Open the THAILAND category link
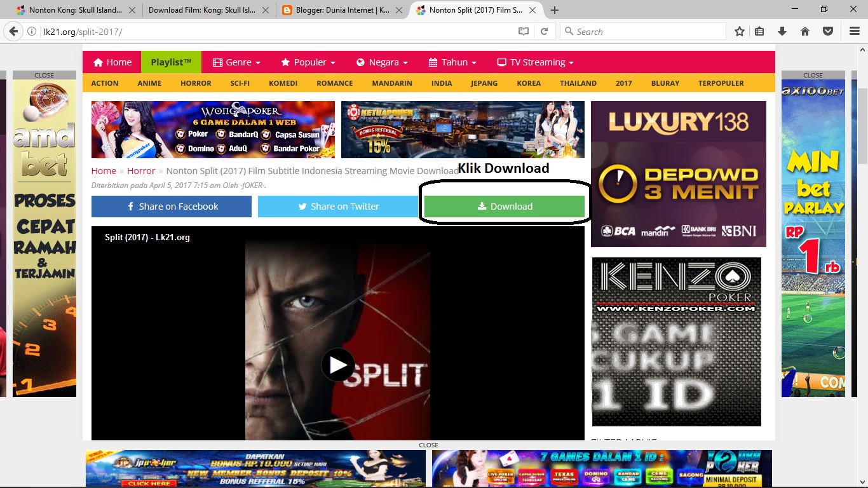868x488 pixels. pyautogui.click(x=578, y=83)
